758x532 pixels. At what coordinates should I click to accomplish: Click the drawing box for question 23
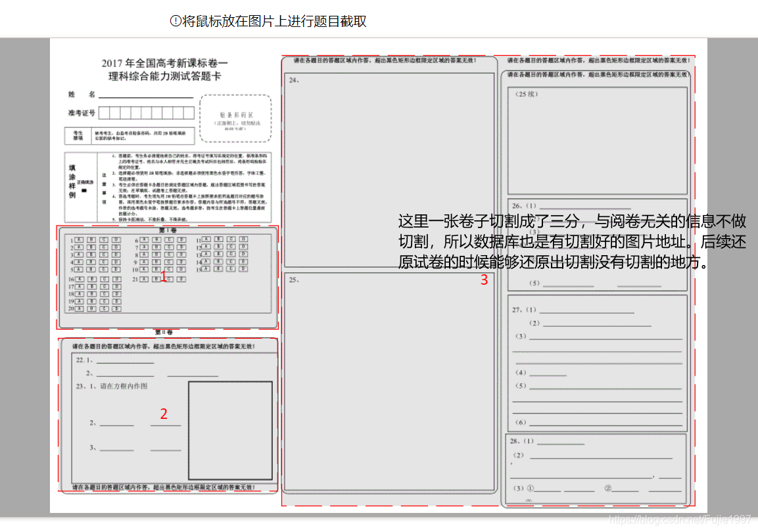point(230,431)
